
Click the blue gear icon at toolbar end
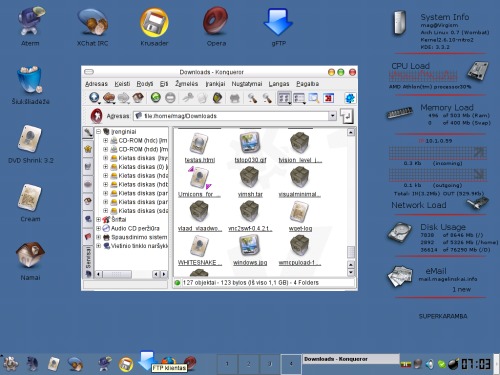(x=350, y=98)
